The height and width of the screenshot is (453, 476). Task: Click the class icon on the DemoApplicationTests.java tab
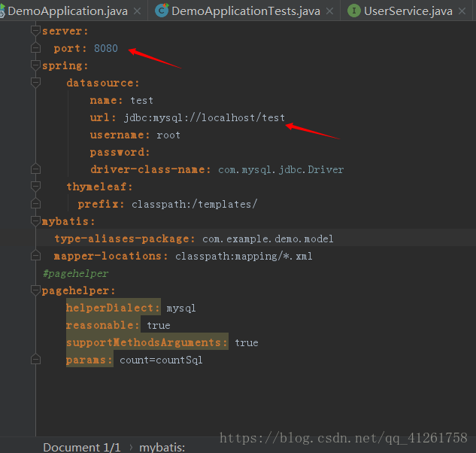[x=162, y=11]
